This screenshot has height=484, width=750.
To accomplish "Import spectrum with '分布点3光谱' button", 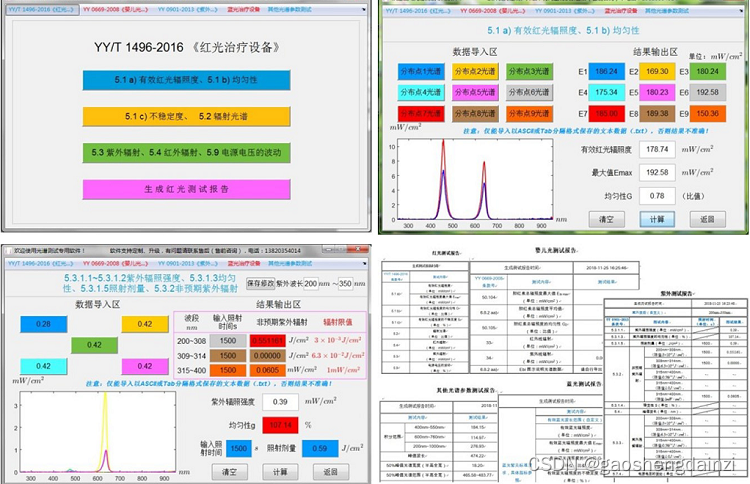I will point(529,71).
